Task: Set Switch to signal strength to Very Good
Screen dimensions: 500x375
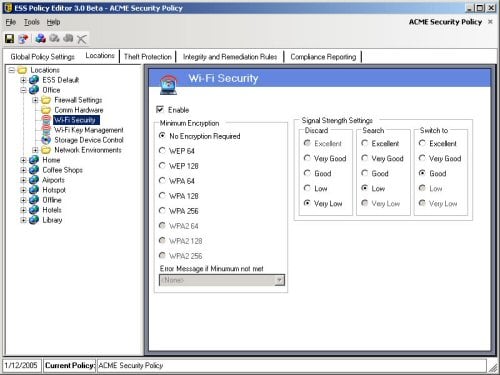Action: click(x=422, y=158)
